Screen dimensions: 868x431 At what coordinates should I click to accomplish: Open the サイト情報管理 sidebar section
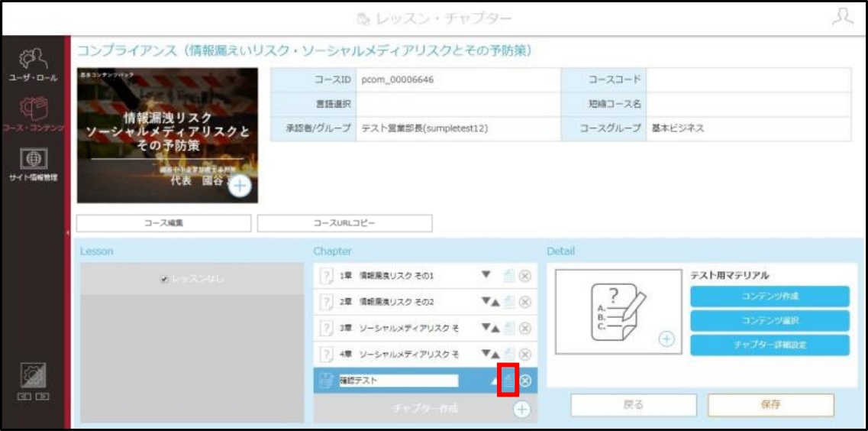pyautogui.click(x=33, y=164)
